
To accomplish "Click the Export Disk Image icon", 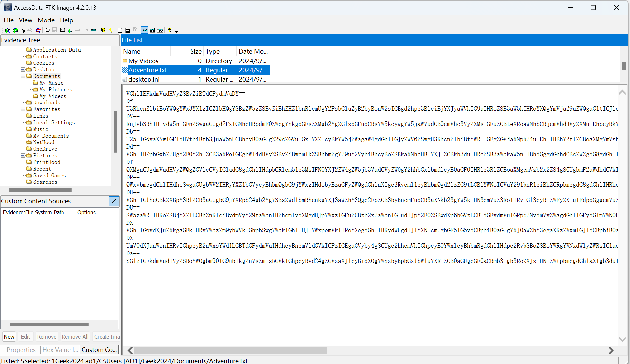I will (55, 30).
